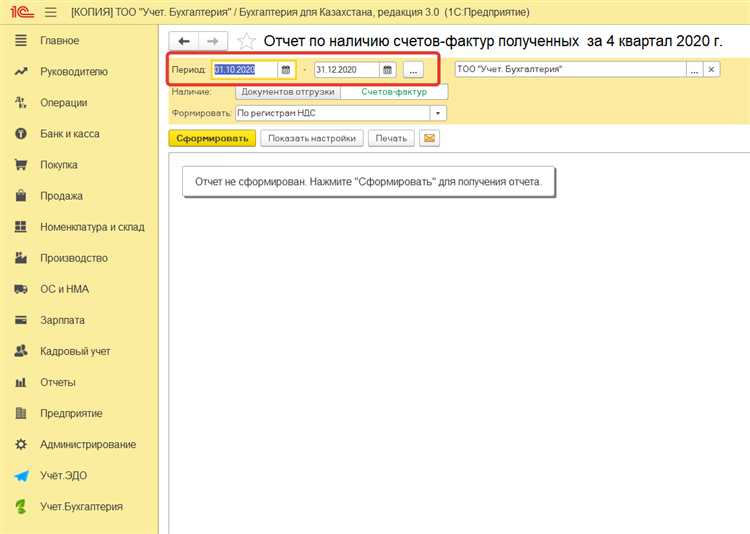The width and height of the screenshot is (750, 534).
Task: Open the Операции section
Action: (x=64, y=103)
